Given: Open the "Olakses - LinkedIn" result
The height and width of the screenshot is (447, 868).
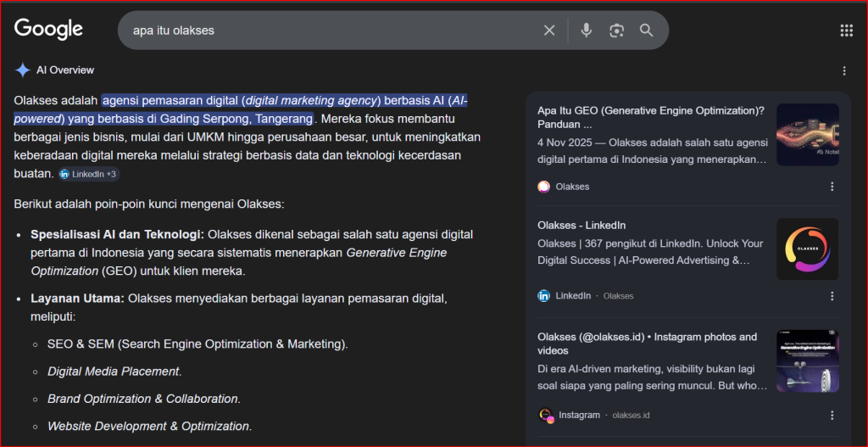Looking at the screenshot, I should tap(581, 225).
